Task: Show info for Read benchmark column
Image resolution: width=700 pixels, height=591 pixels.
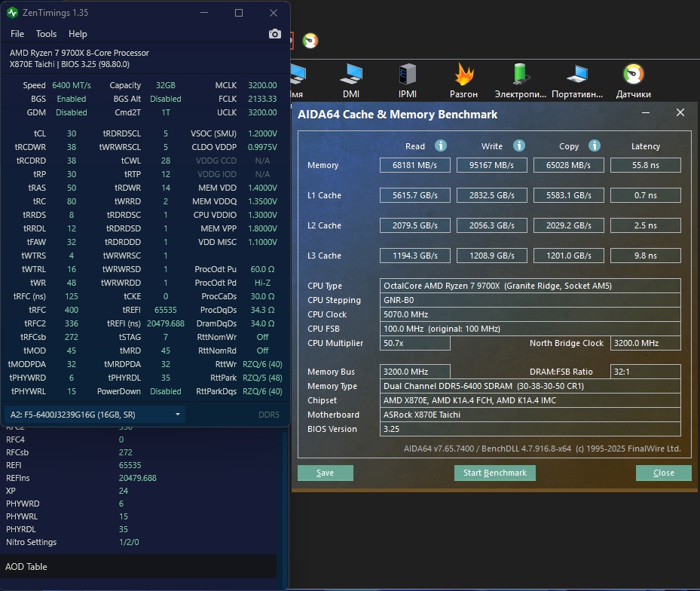Action: point(441,145)
